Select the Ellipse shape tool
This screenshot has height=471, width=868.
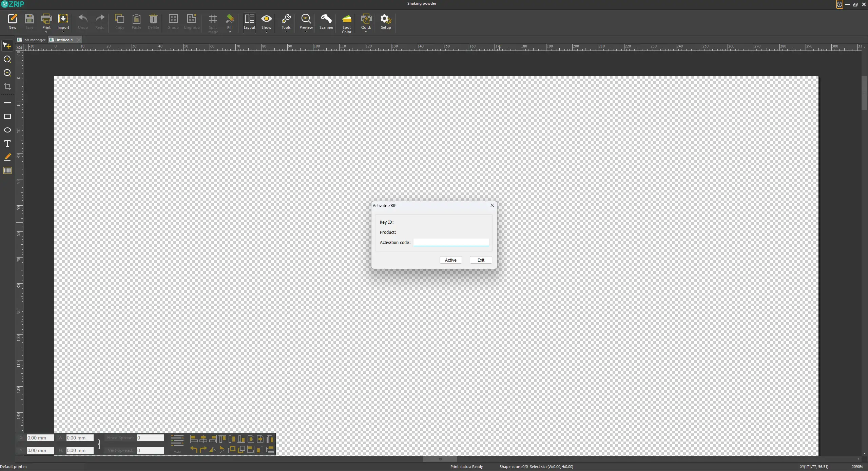7,130
